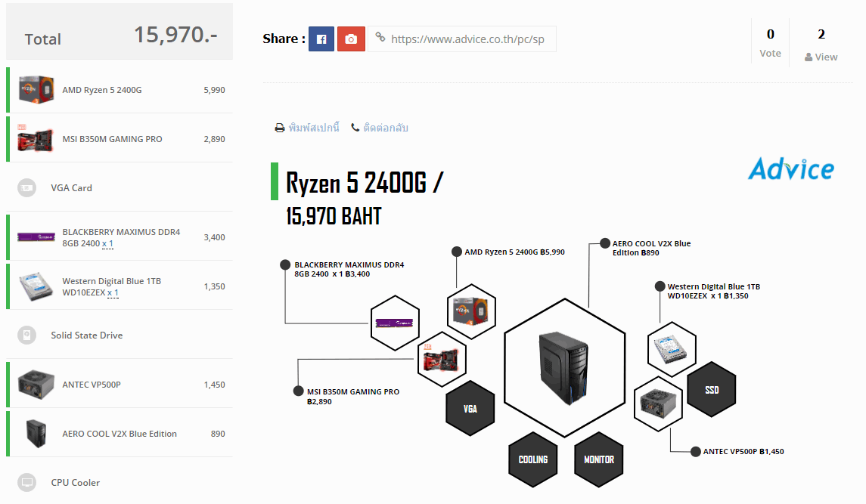Image resolution: width=866 pixels, height=504 pixels.
Task: Click the 15,970 BAHT price heading
Action: tap(334, 216)
